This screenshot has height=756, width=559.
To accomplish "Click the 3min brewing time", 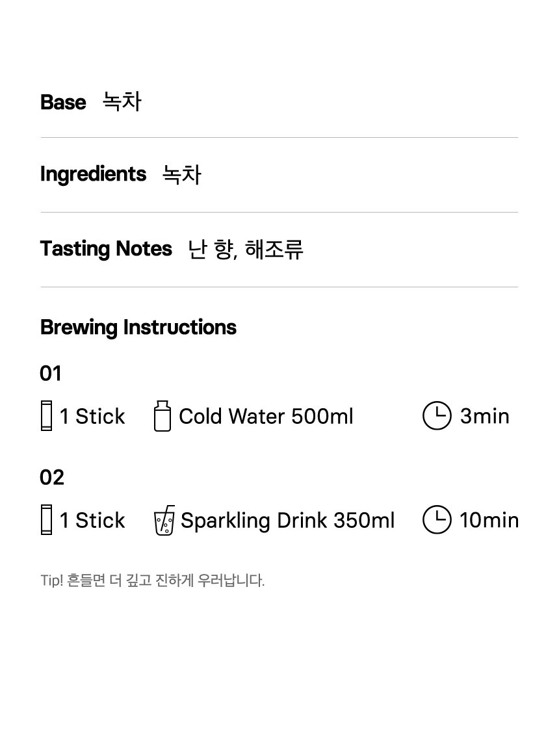I will pyautogui.click(x=485, y=416).
